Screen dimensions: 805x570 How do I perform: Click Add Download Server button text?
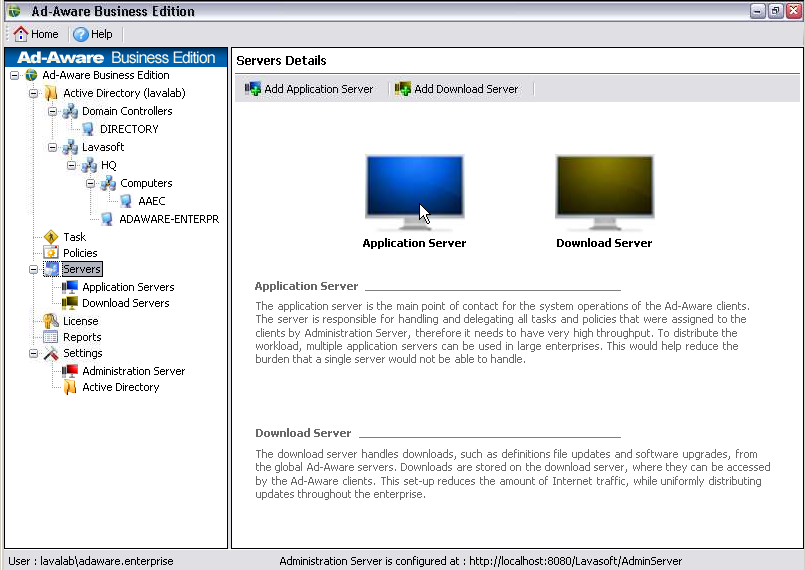coord(466,89)
